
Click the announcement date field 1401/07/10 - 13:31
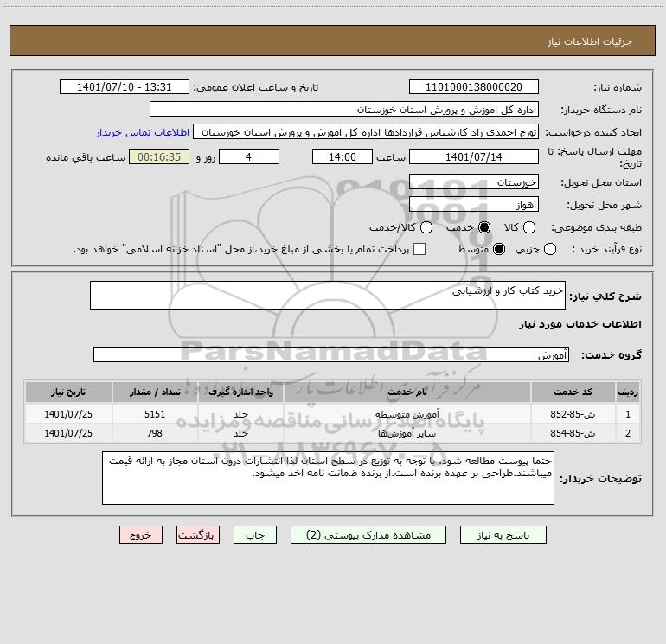tap(125, 87)
